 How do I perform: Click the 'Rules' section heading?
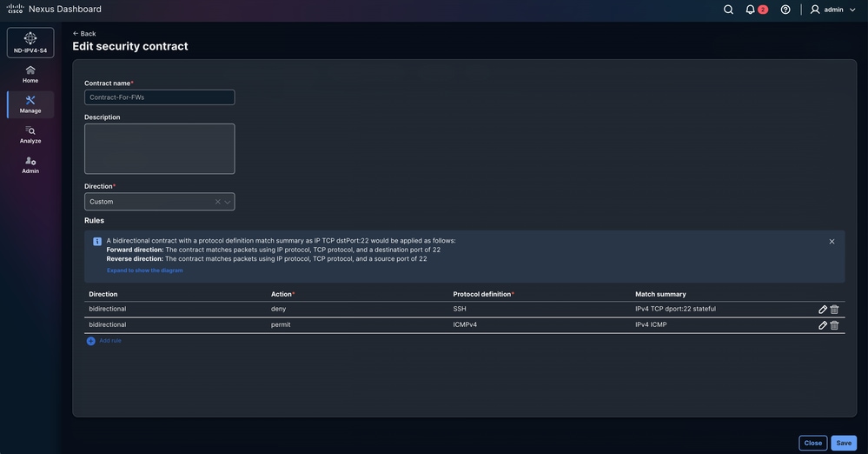[94, 221]
